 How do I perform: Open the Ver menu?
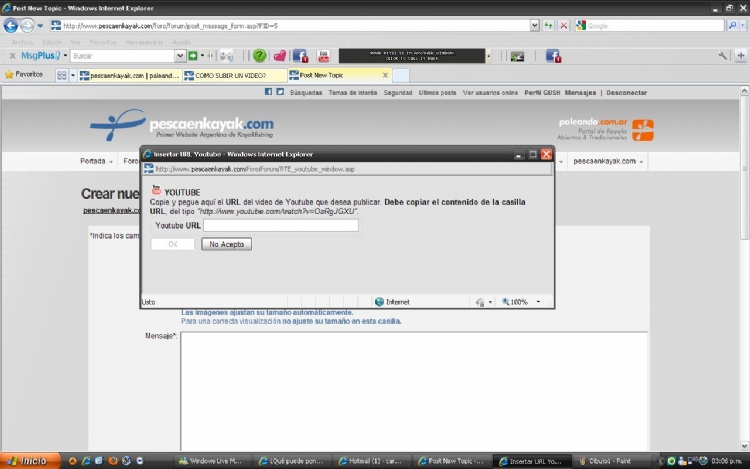tap(75, 42)
